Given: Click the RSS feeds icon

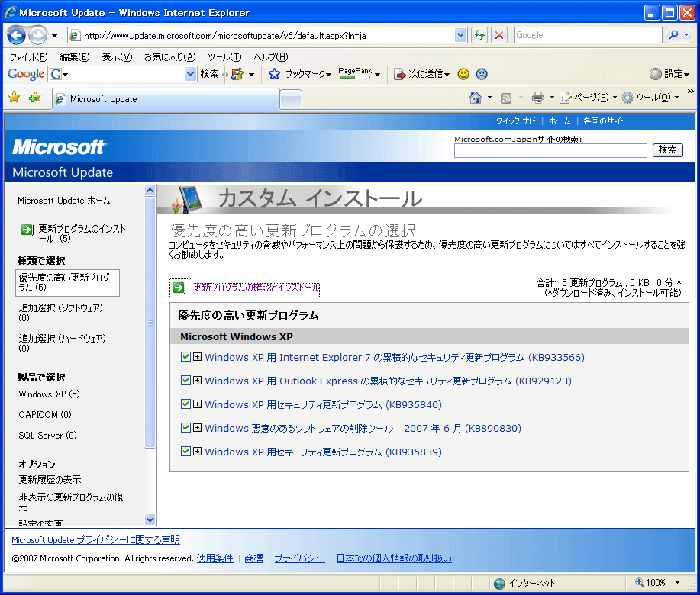Looking at the screenshot, I should click(x=506, y=98).
